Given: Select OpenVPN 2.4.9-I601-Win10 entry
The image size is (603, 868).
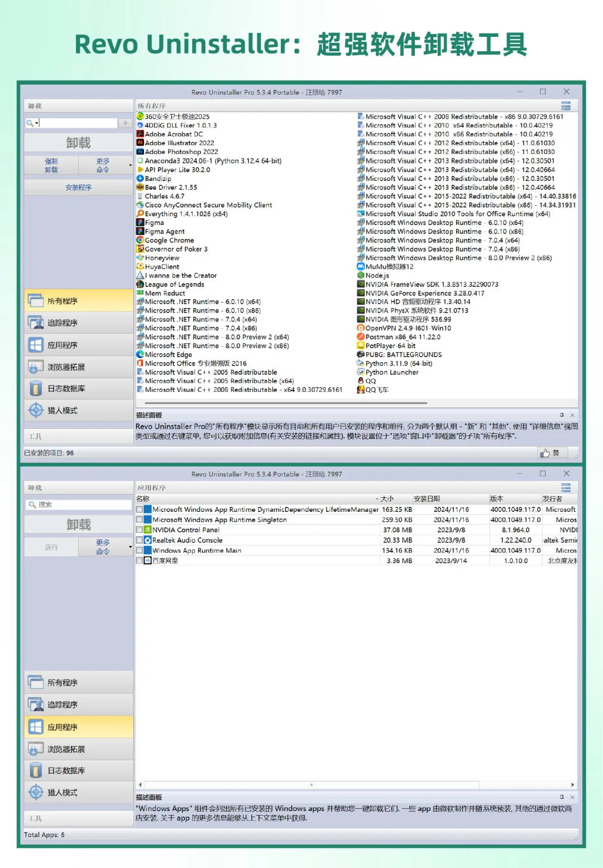Looking at the screenshot, I should tap(404, 328).
